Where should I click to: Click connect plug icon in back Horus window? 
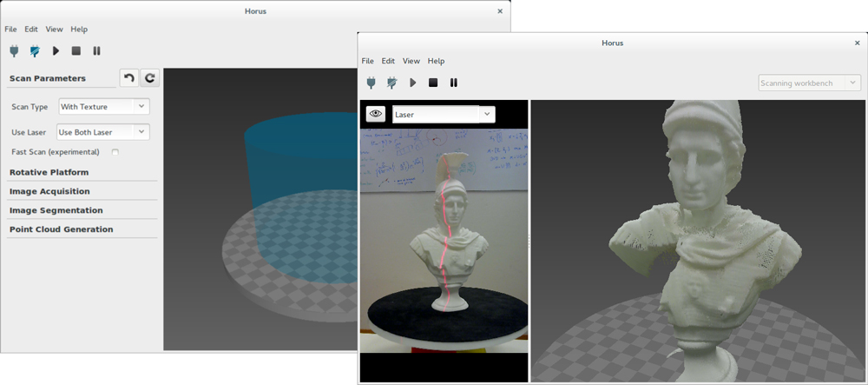tap(15, 51)
